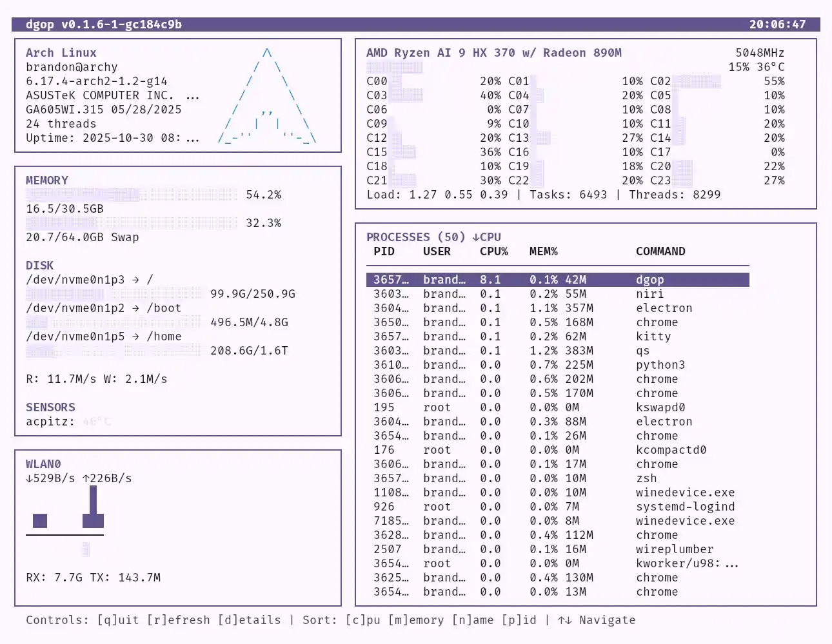This screenshot has height=644, width=832.
Task: Click the MEM% column header
Action: pyautogui.click(x=543, y=251)
